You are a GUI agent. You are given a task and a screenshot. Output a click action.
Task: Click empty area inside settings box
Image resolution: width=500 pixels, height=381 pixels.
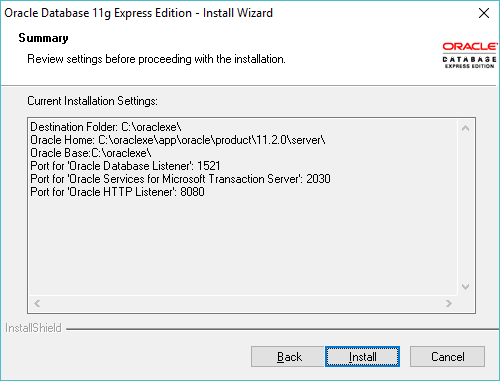243,247
